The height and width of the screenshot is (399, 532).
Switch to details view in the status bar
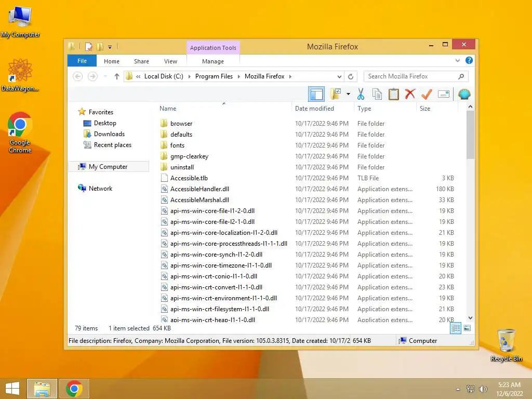[455, 328]
